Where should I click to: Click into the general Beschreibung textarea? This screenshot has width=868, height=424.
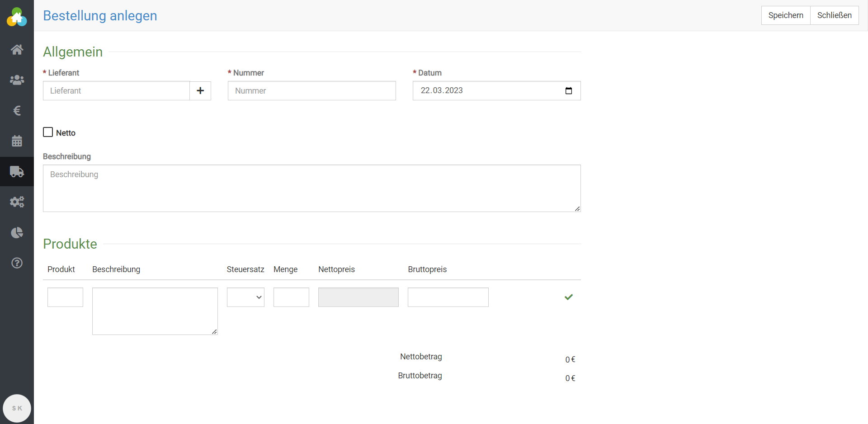(311, 188)
